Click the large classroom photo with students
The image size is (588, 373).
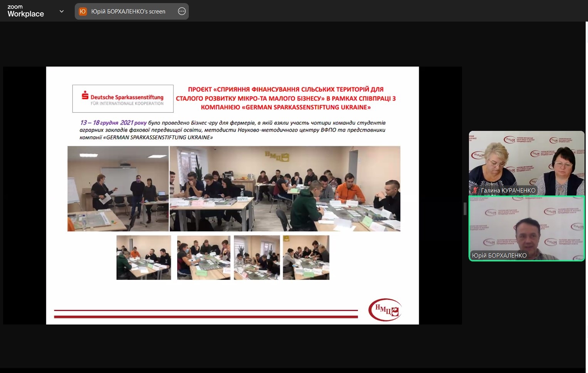click(285, 189)
